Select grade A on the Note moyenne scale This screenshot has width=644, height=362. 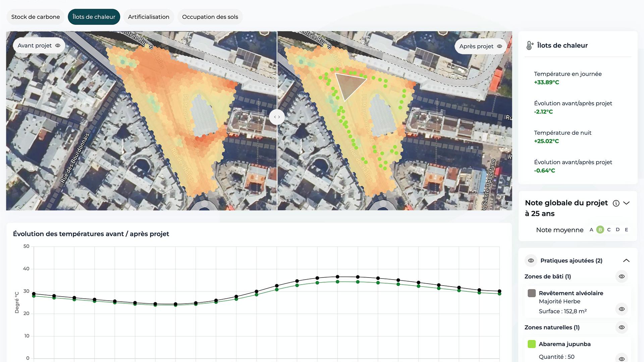[591, 230]
